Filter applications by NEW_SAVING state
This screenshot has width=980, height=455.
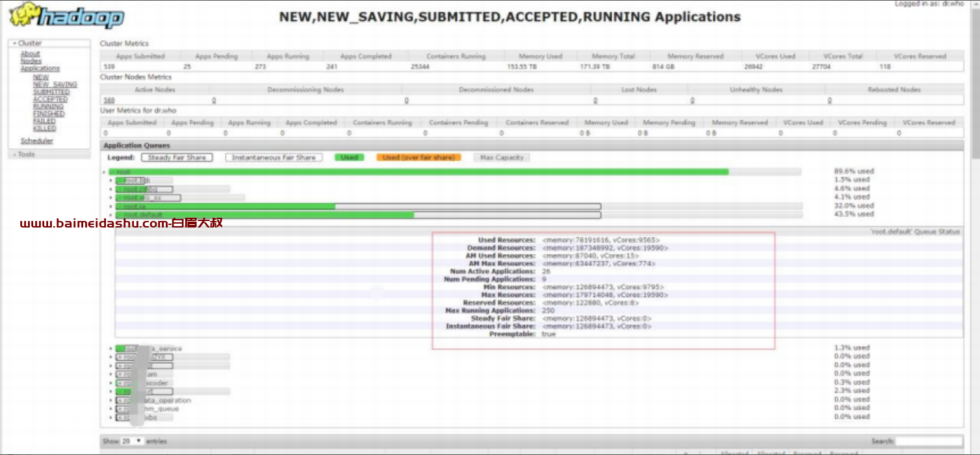55,84
